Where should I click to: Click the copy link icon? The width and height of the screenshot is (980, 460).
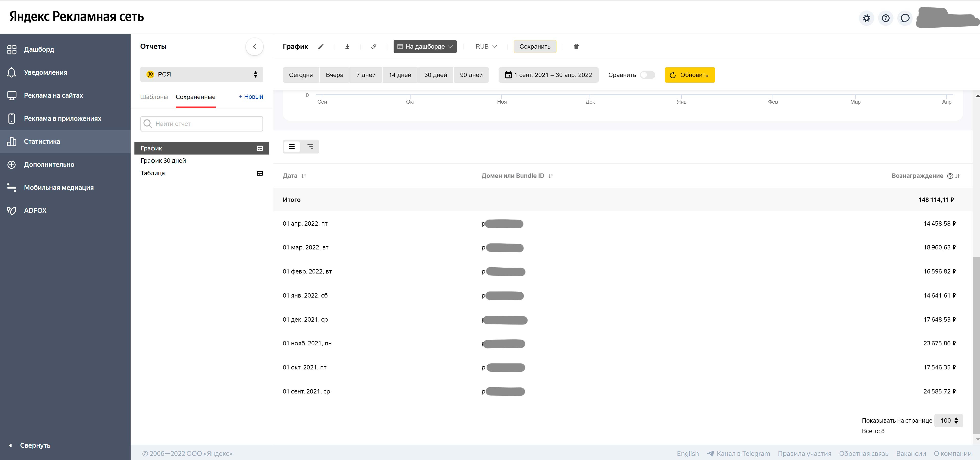pos(374,46)
